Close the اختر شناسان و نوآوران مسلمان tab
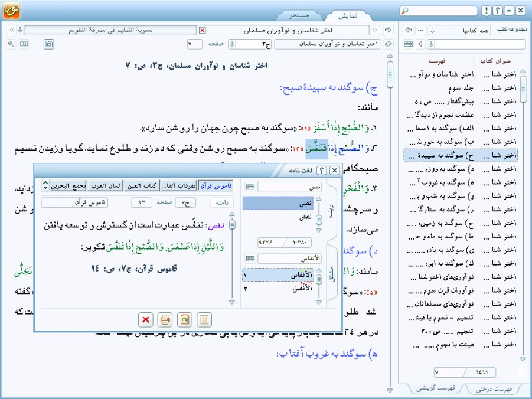 click(x=202, y=31)
